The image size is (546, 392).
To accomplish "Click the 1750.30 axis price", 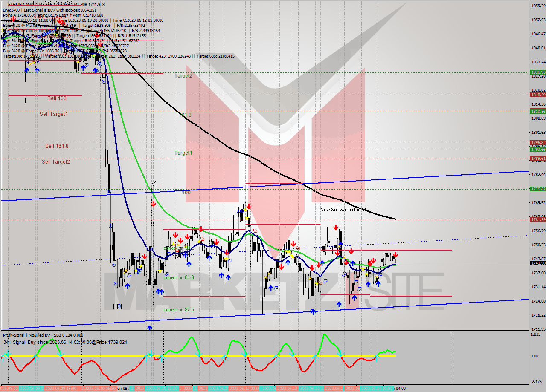I will tap(538, 245).
